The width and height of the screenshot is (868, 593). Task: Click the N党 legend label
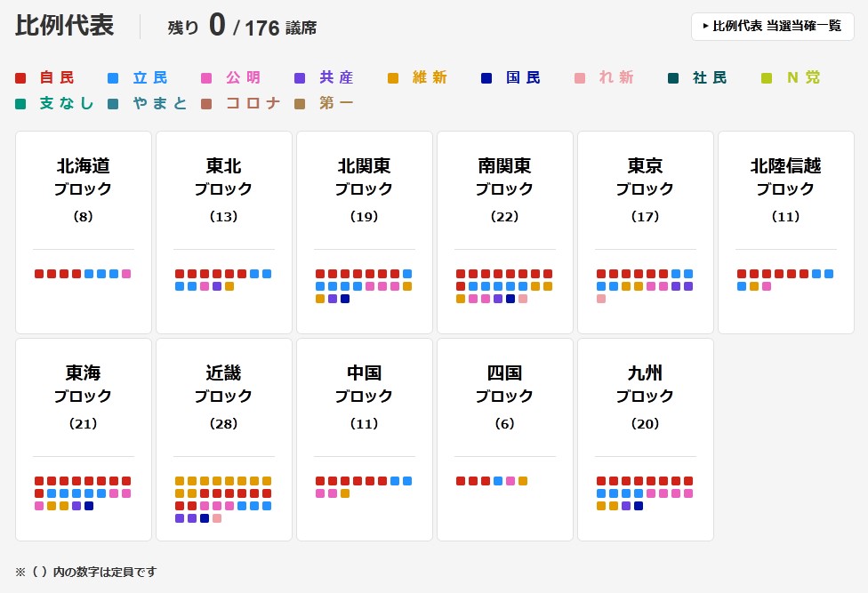click(x=803, y=78)
